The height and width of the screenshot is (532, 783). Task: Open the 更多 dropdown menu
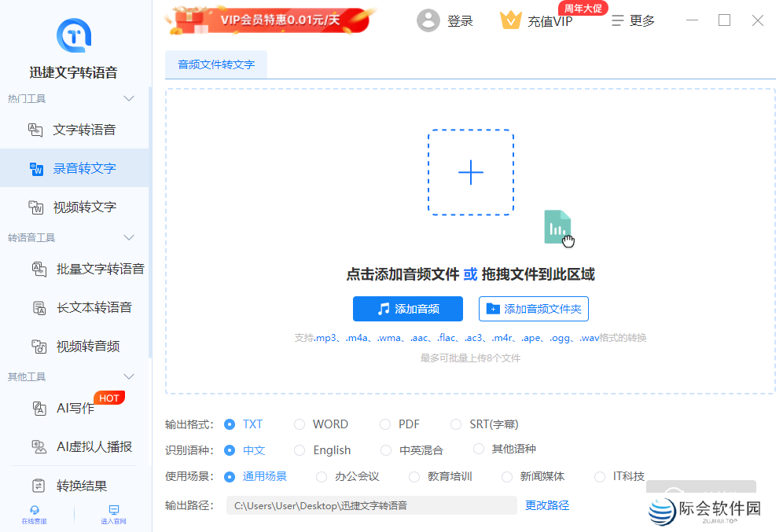(633, 21)
